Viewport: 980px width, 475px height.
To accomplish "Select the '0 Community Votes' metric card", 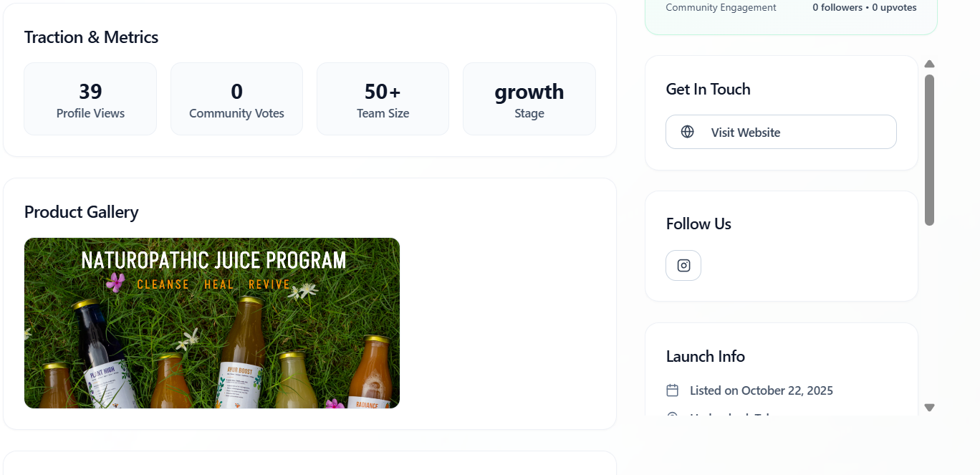I will [x=236, y=99].
